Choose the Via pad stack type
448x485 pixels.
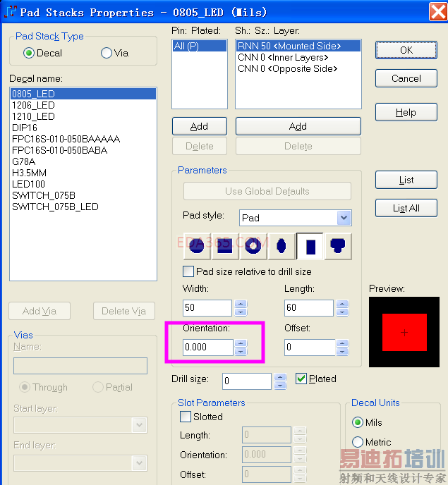[x=107, y=53]
